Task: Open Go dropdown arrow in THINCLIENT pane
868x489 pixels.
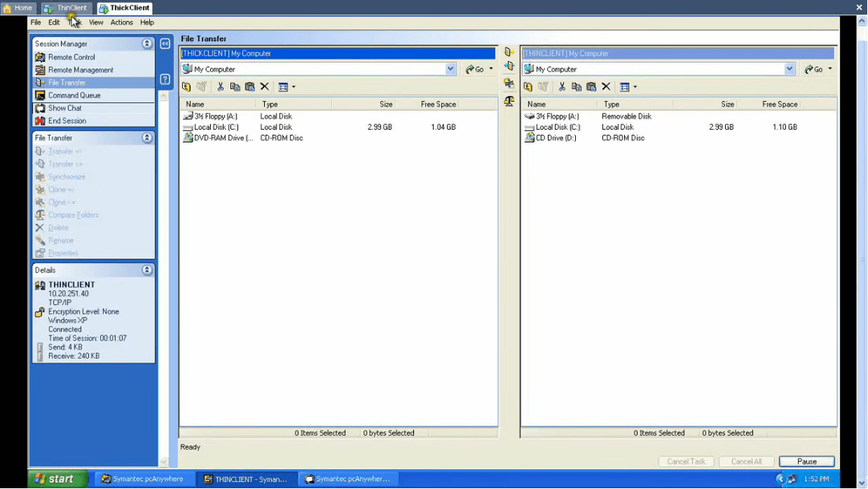Action: 830,69
